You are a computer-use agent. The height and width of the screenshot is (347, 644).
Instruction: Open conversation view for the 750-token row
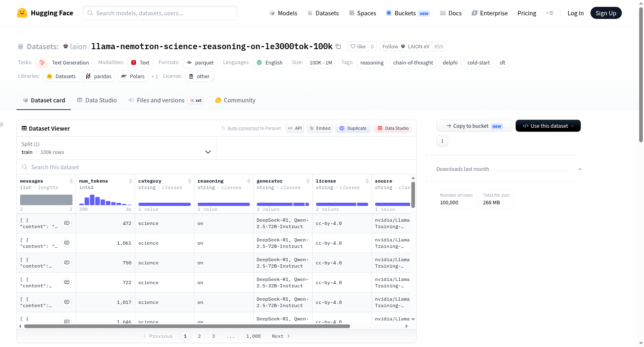(x=67, y=263)
